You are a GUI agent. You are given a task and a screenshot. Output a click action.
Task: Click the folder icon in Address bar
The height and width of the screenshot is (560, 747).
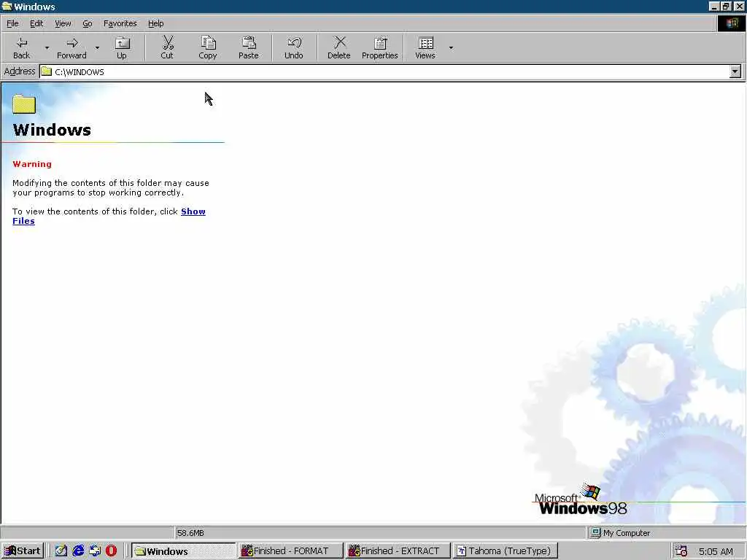(46, 72)
